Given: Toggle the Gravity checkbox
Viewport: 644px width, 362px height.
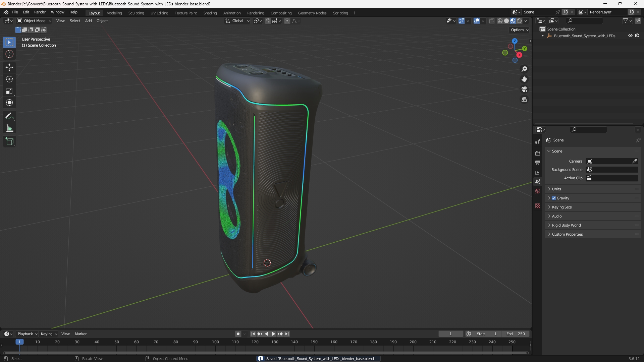Looking at the screenshot, I should pyautogui.click(x=554, y=198).
